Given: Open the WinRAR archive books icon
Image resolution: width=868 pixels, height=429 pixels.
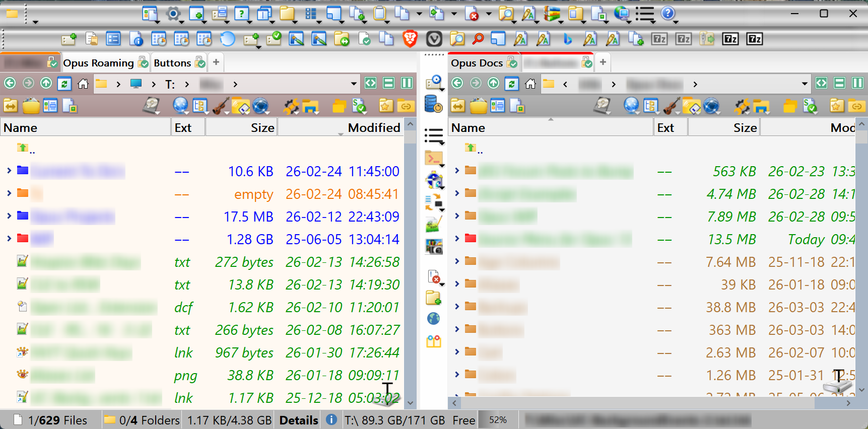Looking at the screenshot, I should click(x=552, y=14).
